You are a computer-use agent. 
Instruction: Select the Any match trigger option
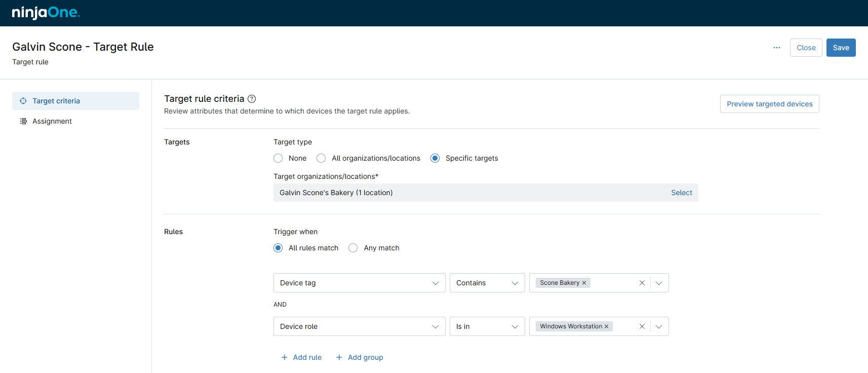pos(353,248)
